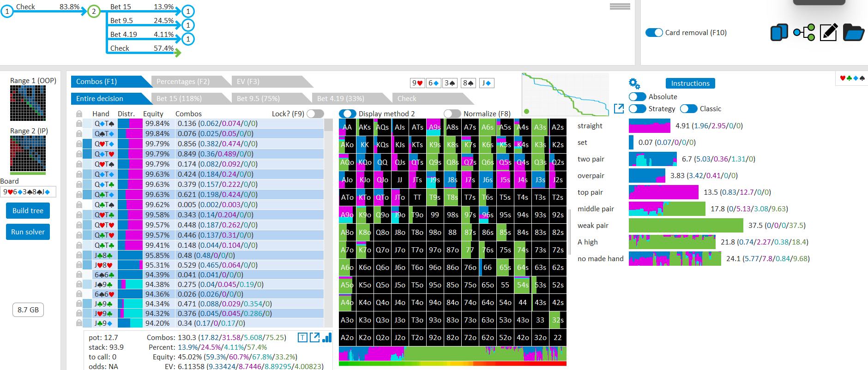Follow the green arrow after Check 57.4%
The height and width of the screenshot is (370, 868).
(178, 53)
